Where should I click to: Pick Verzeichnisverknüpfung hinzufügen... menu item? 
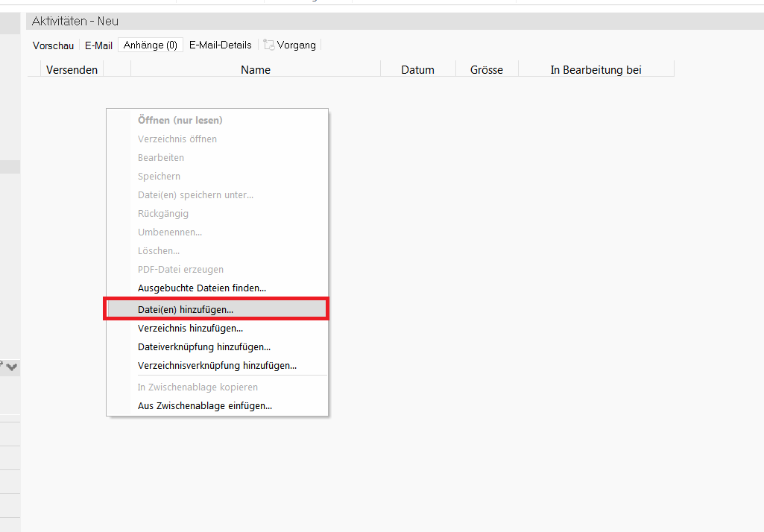[217, 365]
